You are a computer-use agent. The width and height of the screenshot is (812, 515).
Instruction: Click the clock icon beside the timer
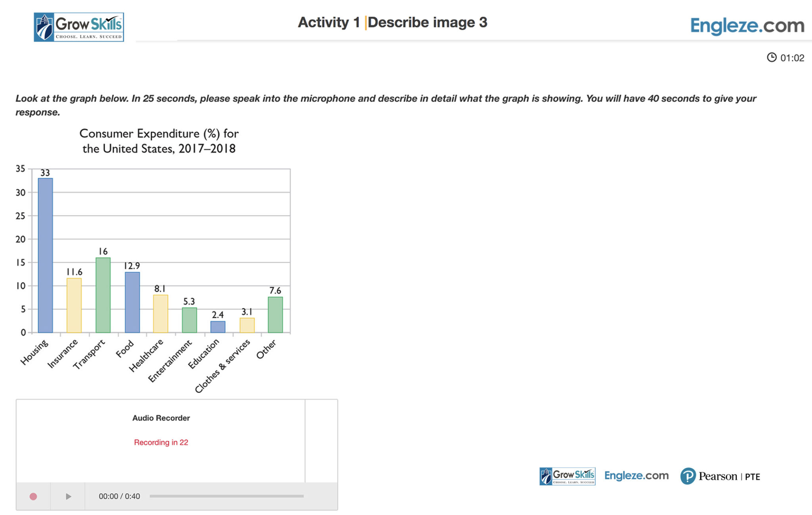click(772, 57)
